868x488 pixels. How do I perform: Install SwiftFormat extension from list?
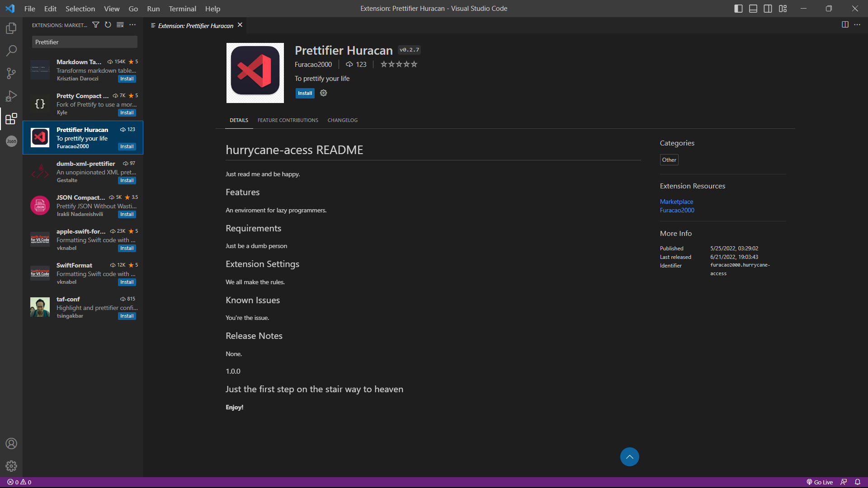[x=127, y=282]
